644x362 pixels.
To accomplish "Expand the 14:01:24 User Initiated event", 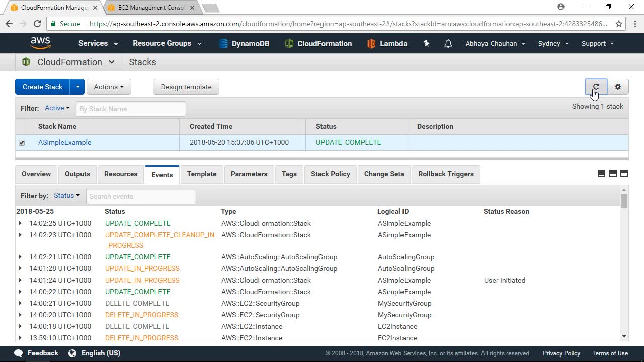I will coord(20,280).
